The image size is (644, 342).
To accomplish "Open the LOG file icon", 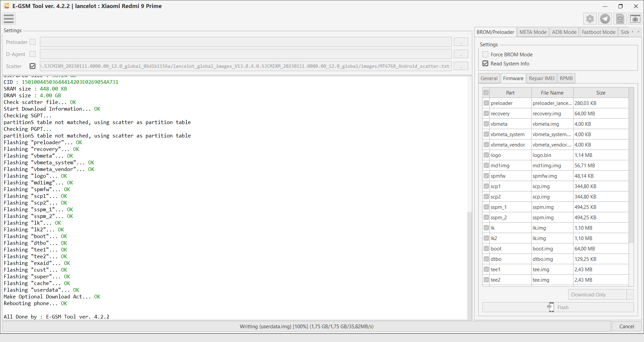I will (x=620, y=19).
